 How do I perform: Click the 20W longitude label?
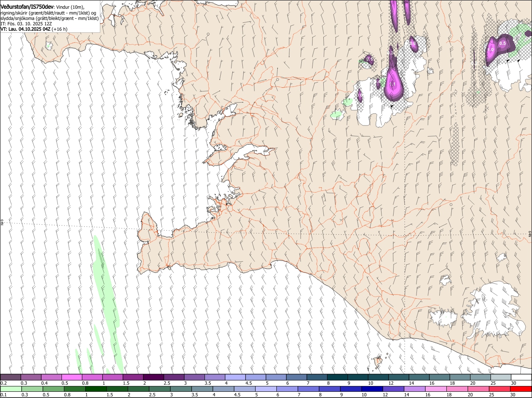pos(405,2)
